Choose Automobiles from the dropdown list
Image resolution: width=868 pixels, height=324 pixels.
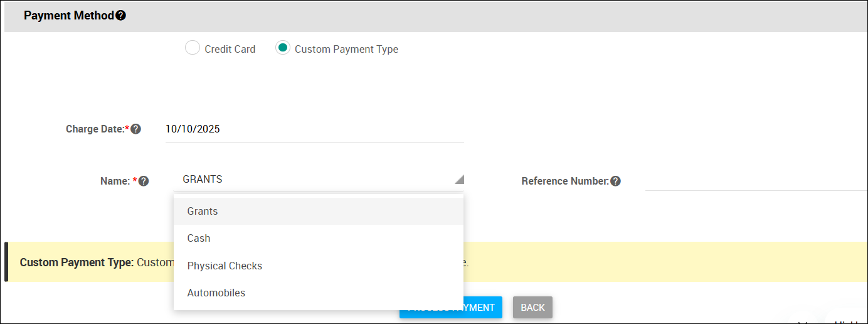point(319,293)
